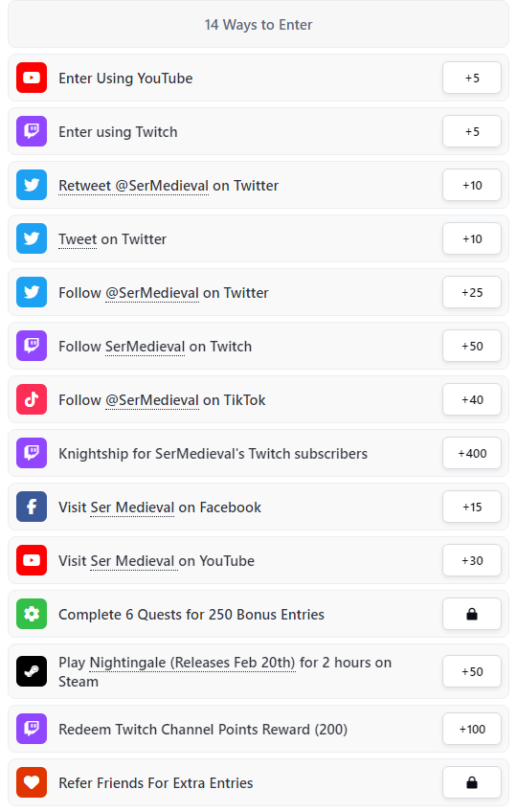Click +400 button for Knightship Twitch subscribers
Image resolution: width=517 pixels, height=812 pixels.
(472, 453)
